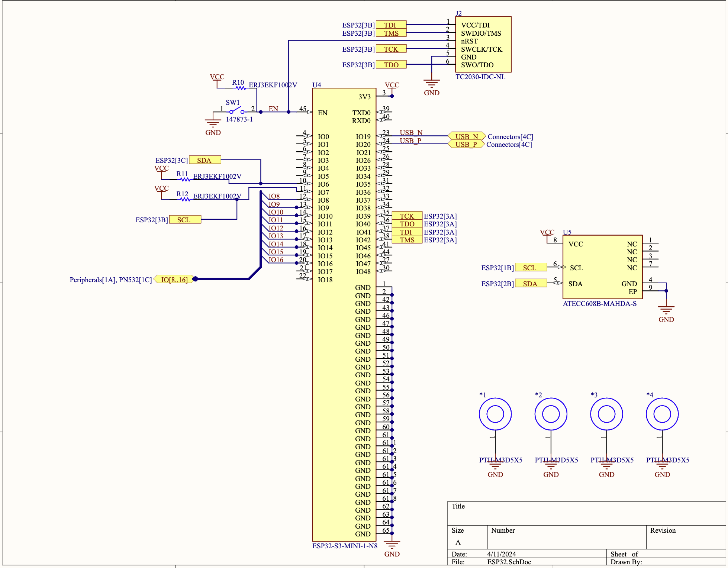Click the SDA port next to ESP32[3C]

pos(205,160)
